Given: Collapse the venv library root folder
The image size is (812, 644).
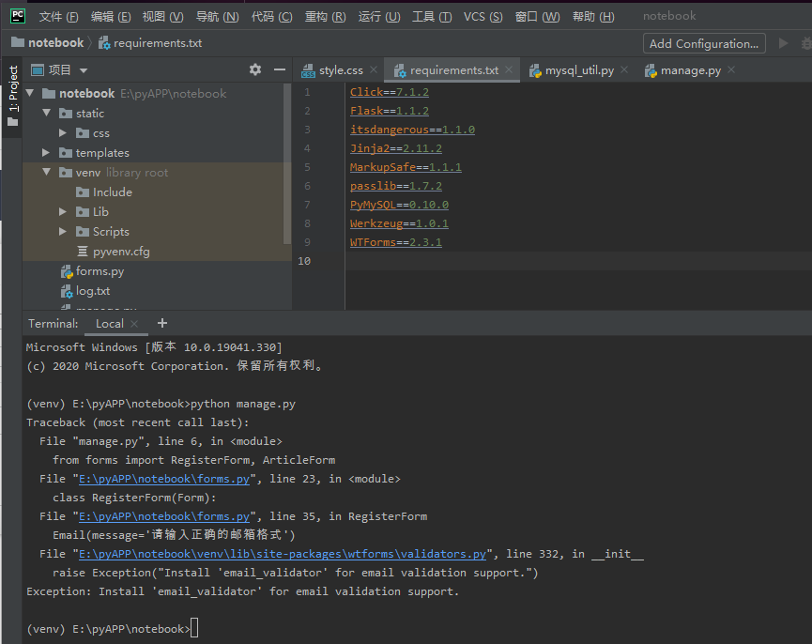Looking at the screenshot, I should pos(47,173).
